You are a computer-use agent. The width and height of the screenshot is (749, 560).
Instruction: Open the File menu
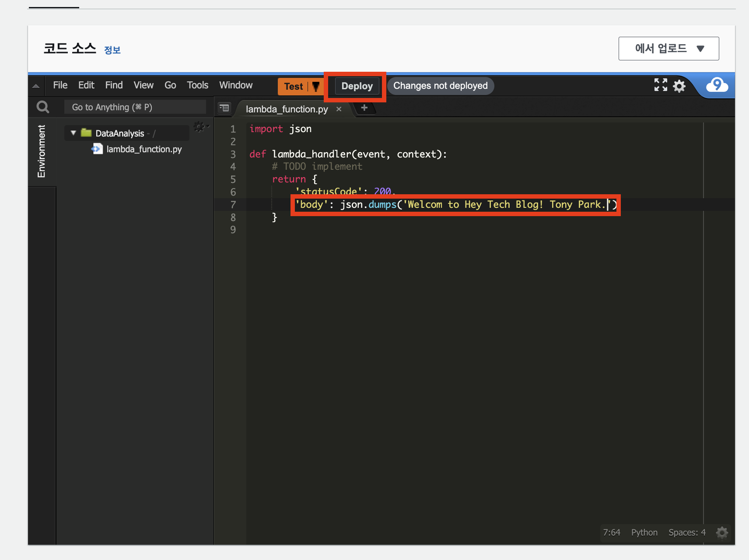(60, 85)
